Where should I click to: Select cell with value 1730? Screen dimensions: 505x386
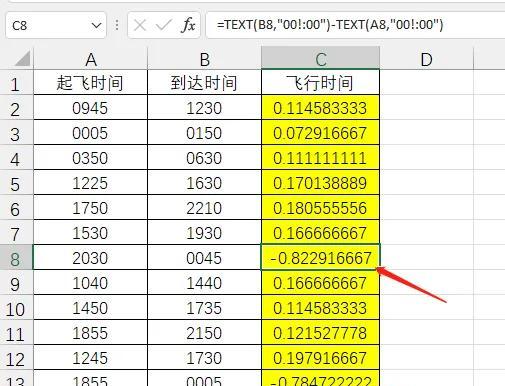click(x=204, y=358)
